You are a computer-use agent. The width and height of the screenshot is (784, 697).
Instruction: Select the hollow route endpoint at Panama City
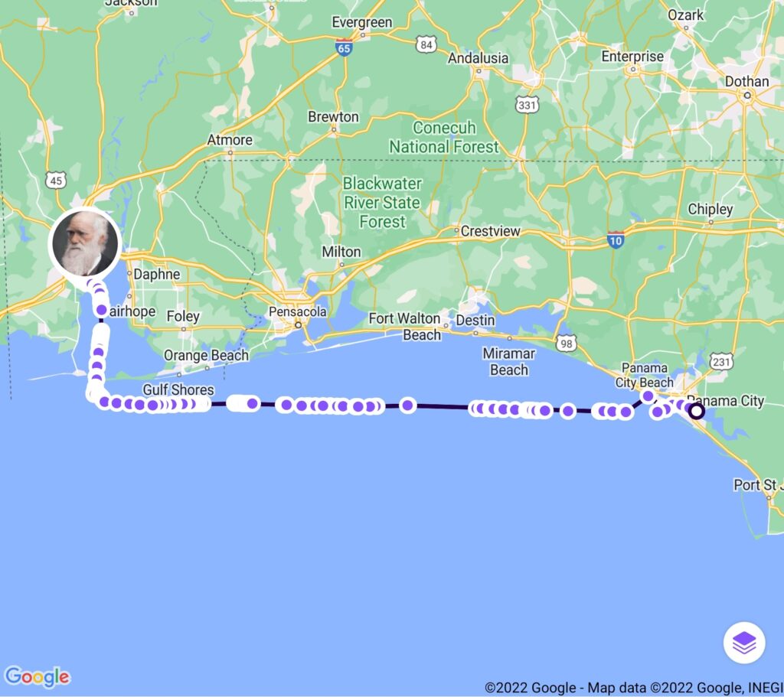[697, 411]
